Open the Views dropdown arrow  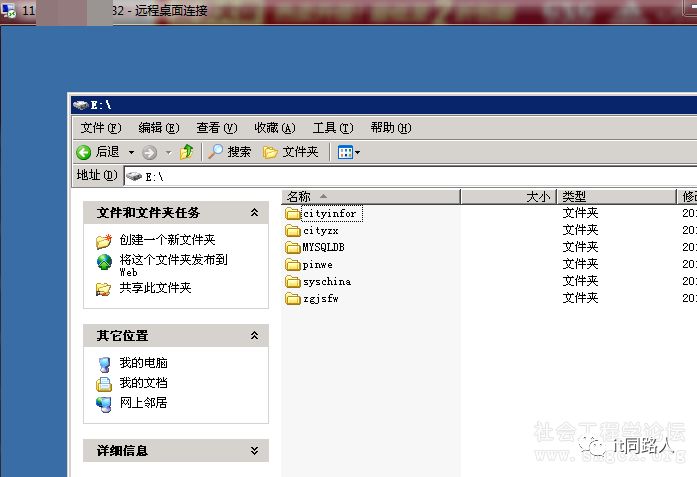tap(357, 152)
